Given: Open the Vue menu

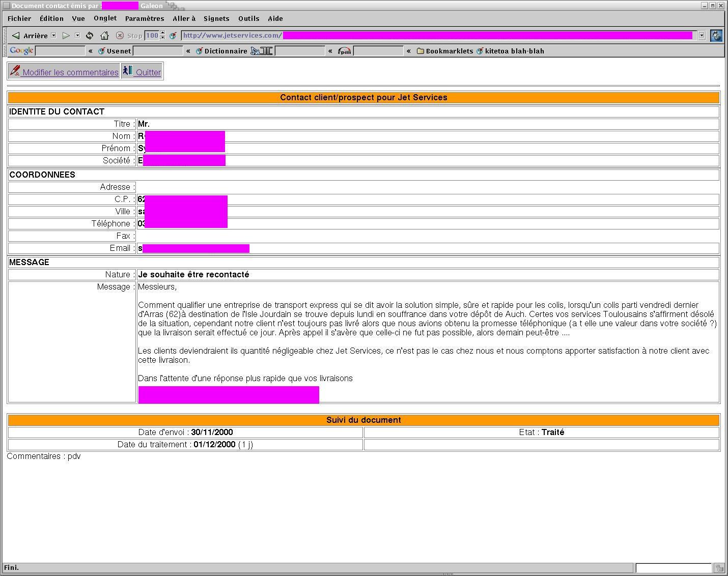Looking at the screenshot, I should pos(78,19).
